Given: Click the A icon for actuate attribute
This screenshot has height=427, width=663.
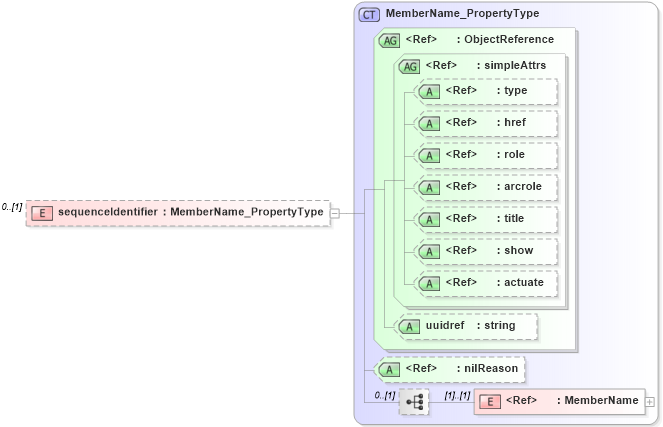Looking at the screenshot, I should pos(429,283).
